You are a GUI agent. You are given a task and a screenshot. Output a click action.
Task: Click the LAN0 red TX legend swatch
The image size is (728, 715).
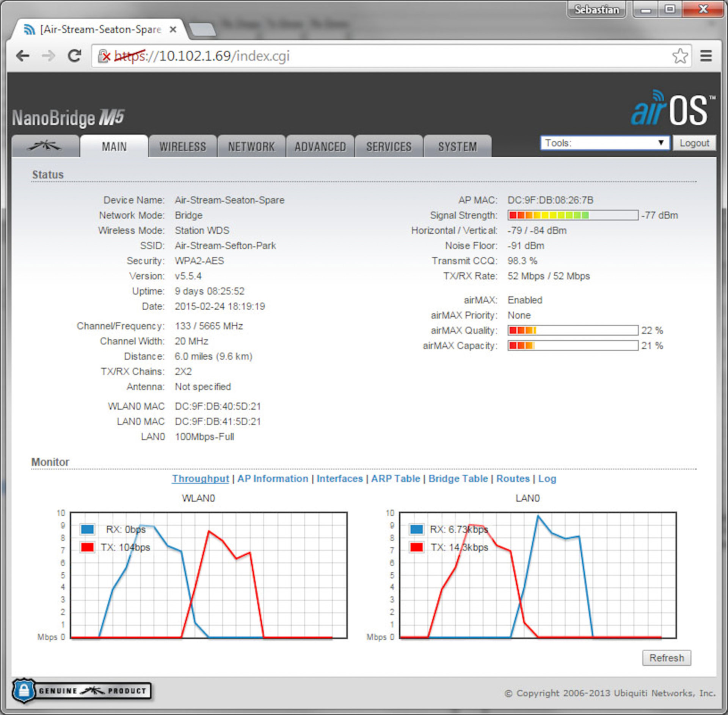point(417,547)
